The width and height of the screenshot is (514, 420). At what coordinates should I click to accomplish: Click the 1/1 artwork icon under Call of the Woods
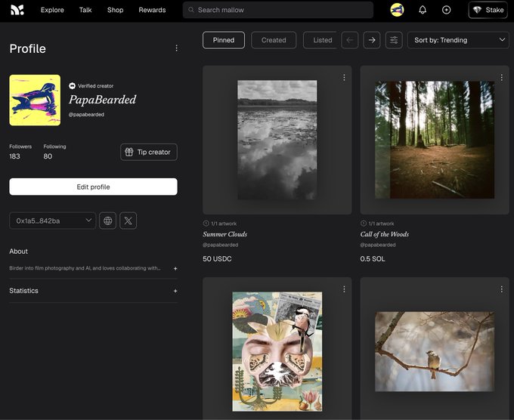pos(364,223)
